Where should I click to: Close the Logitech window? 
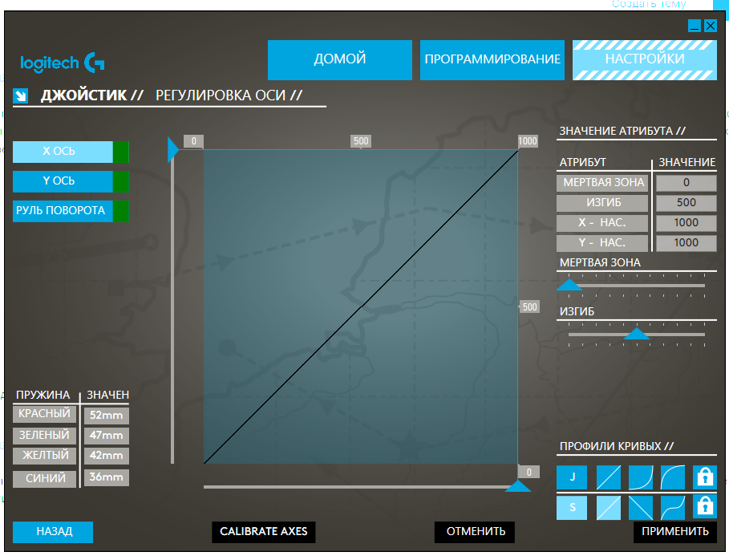pos(711,26)
